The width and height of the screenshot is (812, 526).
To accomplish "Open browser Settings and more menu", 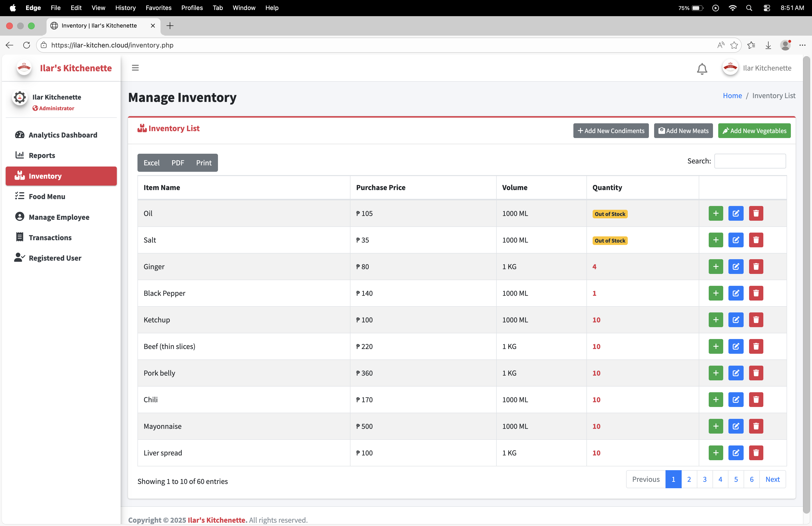I will point(802,45).
